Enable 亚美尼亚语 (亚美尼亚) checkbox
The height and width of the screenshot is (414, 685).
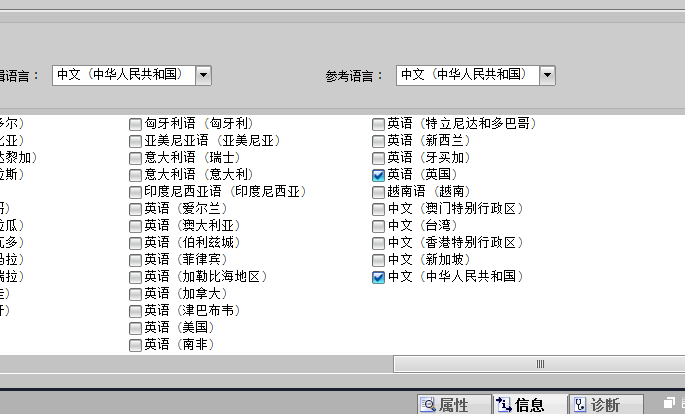pos(135,141)
